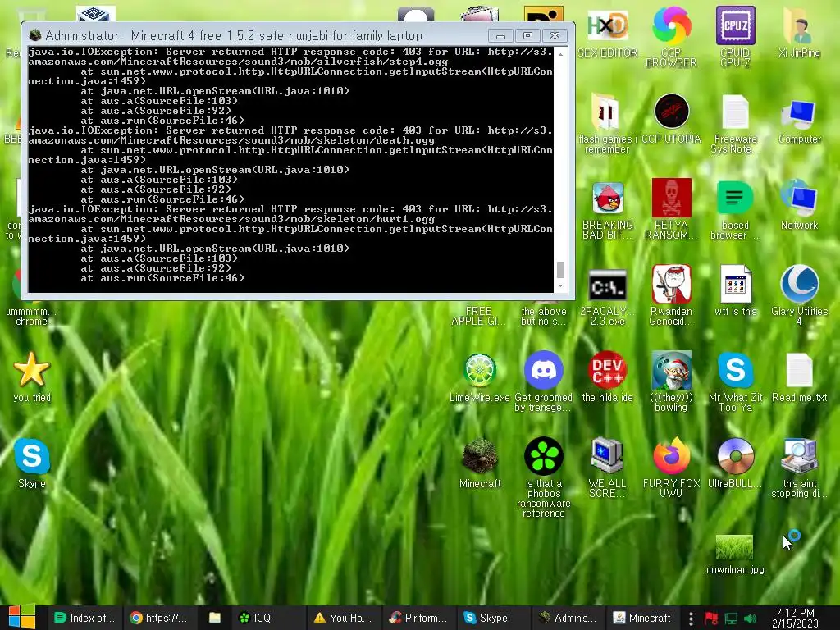Open the WE ALL SCRE computer icon
840x630 pixels.
pos(607,456)
